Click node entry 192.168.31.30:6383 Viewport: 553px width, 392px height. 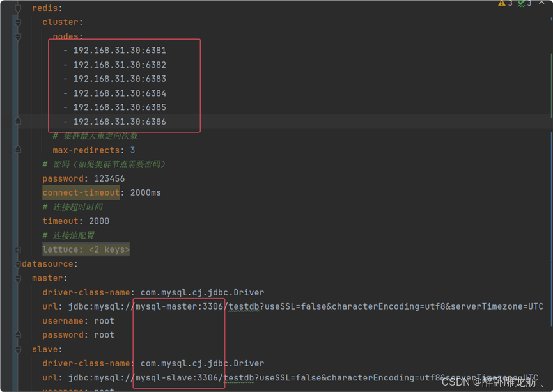[x=120, y=79]
